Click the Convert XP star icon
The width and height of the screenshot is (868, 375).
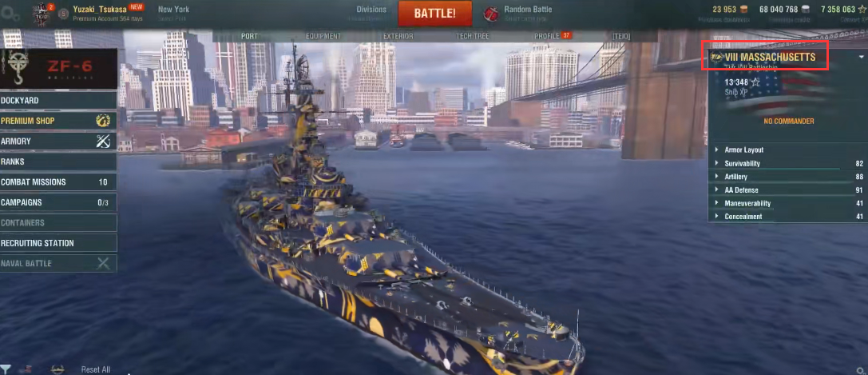coord(862,10)
